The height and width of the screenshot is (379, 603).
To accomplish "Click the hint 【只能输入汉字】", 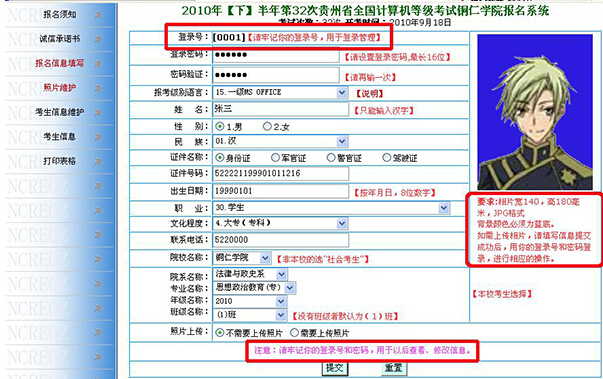I will pos(384,111).
